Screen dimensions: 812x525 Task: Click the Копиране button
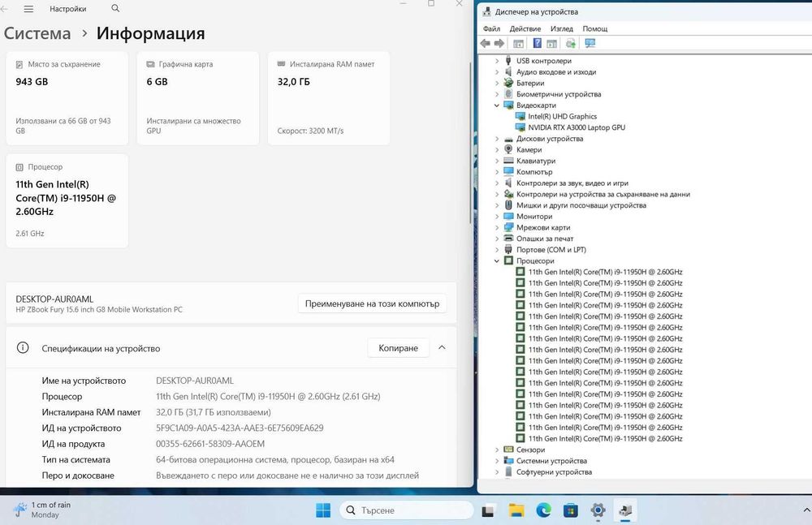coord(398,348)
